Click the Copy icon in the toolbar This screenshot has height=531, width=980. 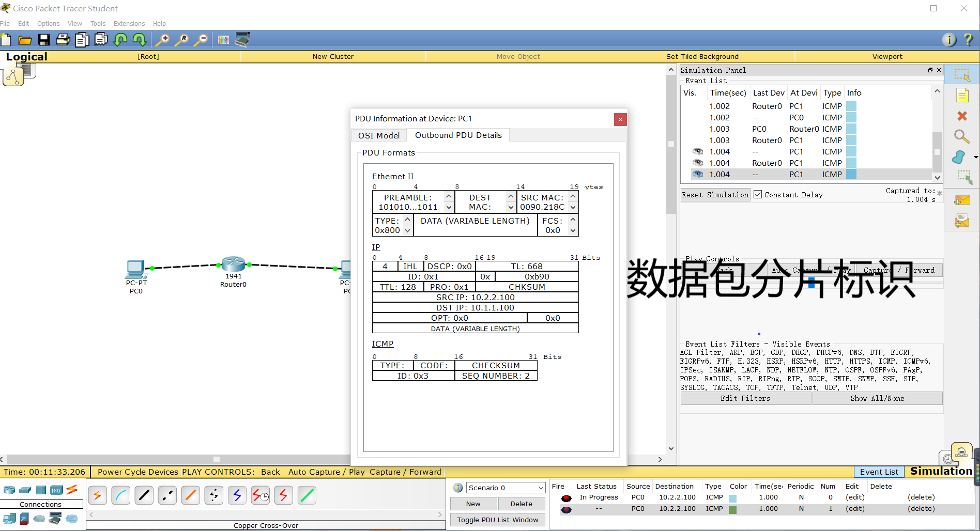pos(82,40)
